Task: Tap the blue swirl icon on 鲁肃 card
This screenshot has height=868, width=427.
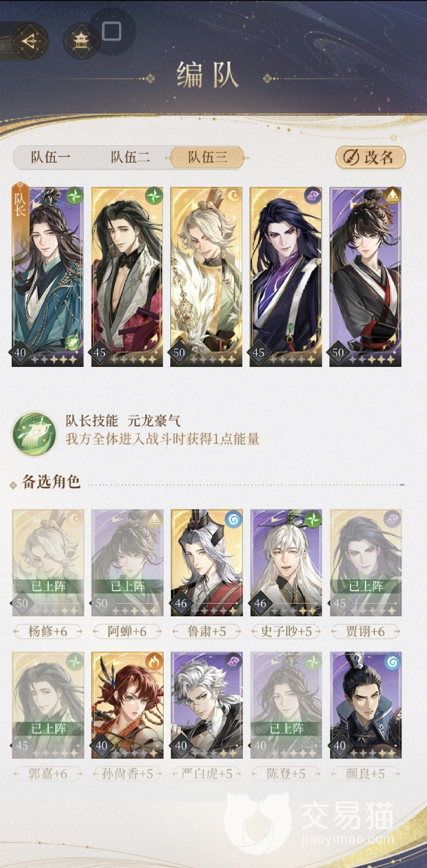Action: tap(233, 519)
